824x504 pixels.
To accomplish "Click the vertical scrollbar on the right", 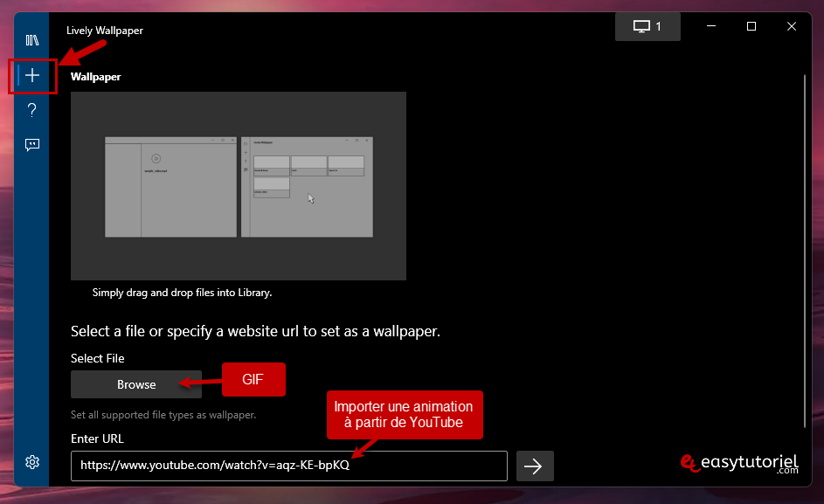I will 804,252.
